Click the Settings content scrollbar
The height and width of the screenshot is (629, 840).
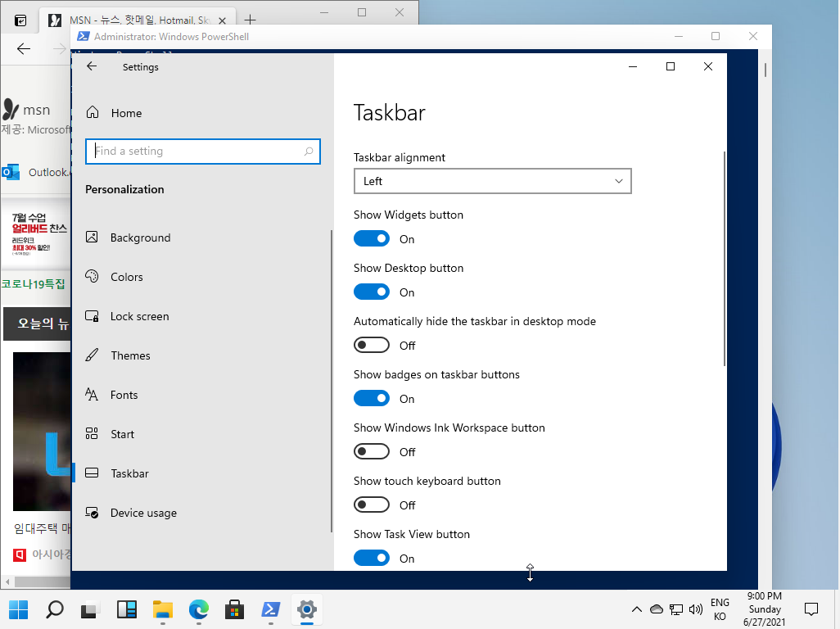pyautogui.click(x=725, y=259)
